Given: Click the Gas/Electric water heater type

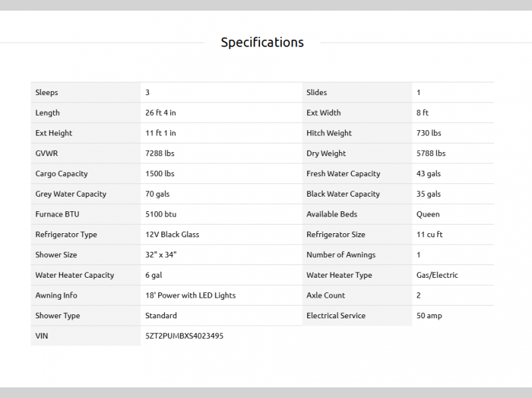Looking at the screenshot, I should tap(437, 275).
